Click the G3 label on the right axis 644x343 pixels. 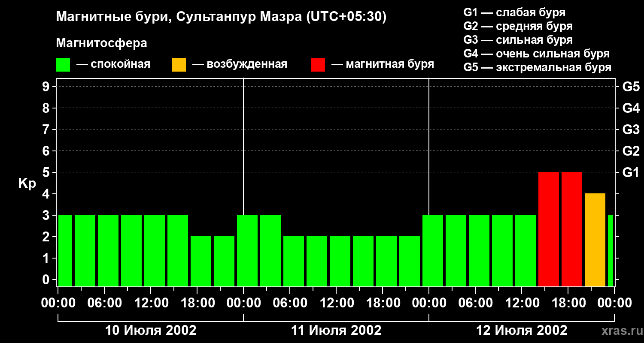tap(631, 129)
